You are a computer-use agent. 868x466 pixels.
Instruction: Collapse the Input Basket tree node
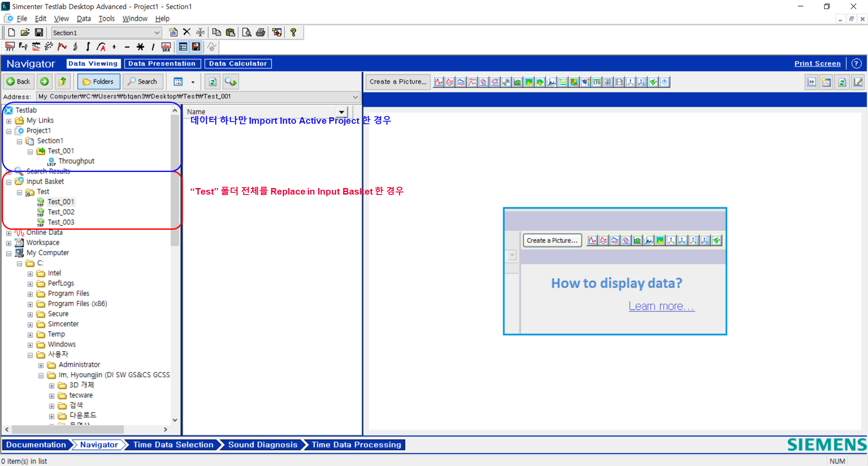tap(9, 182)
